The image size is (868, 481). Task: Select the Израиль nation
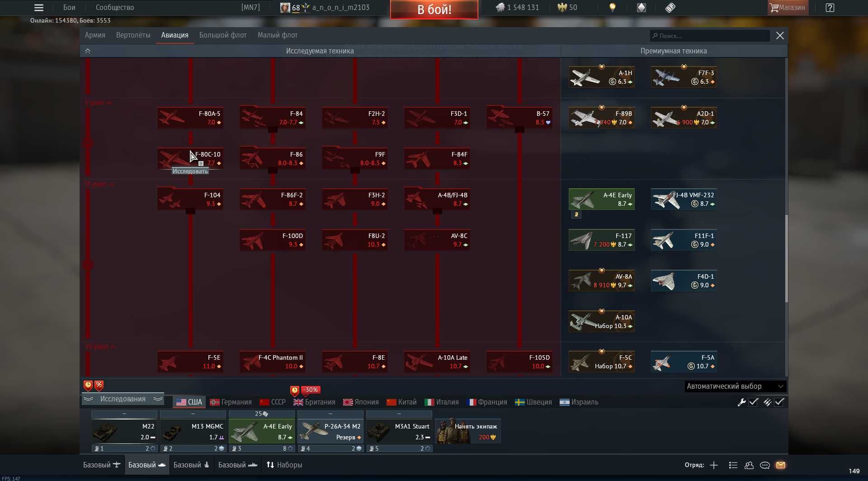point(579,402)
